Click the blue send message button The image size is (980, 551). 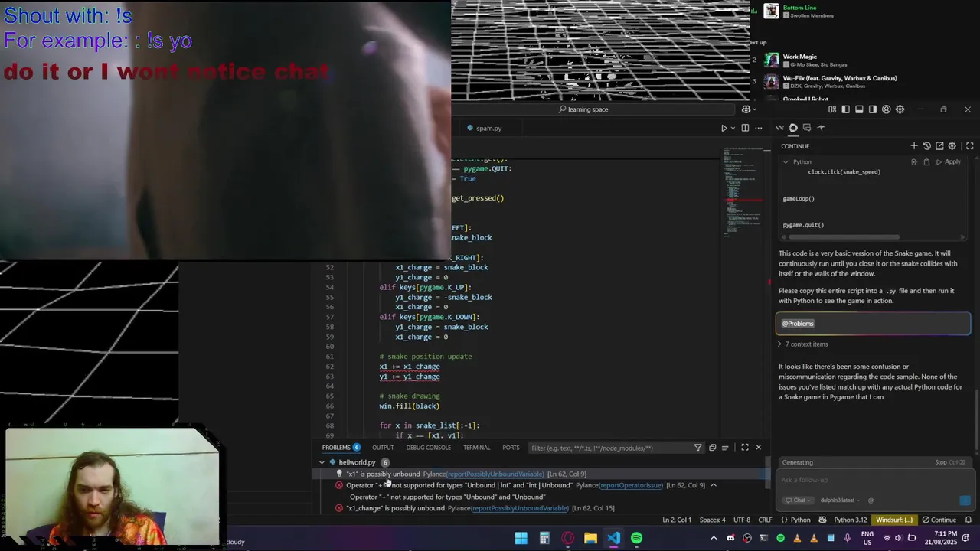click(965, 500)
